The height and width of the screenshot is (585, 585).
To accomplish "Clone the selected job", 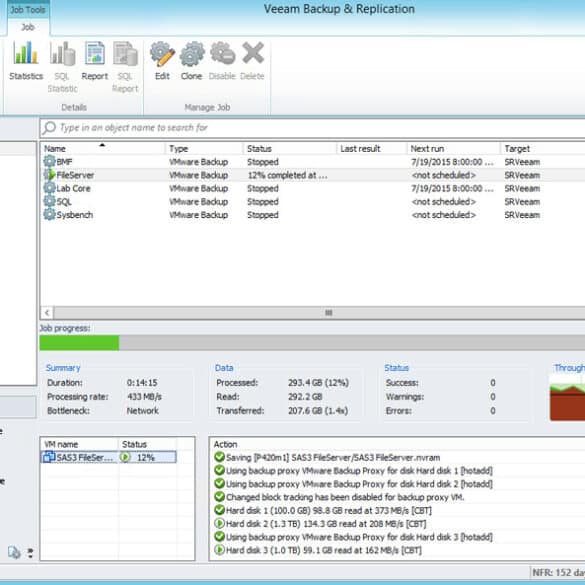I will pos(192,61).
